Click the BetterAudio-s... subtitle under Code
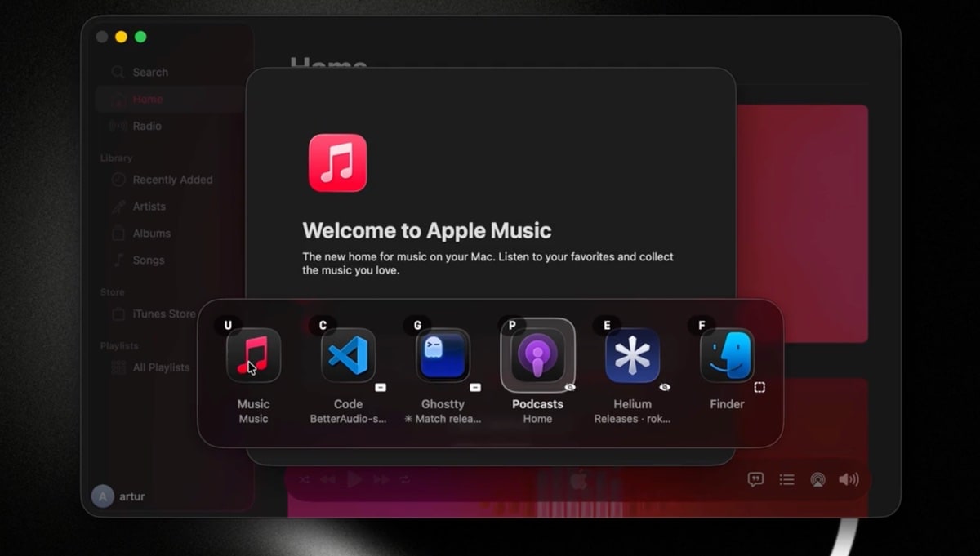 (x=348, y=419)
